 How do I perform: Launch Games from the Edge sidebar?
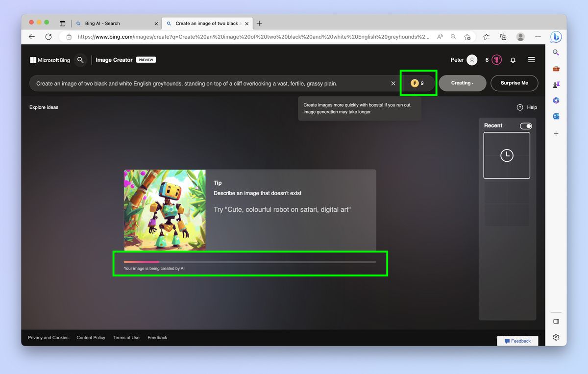pos(556,84)
